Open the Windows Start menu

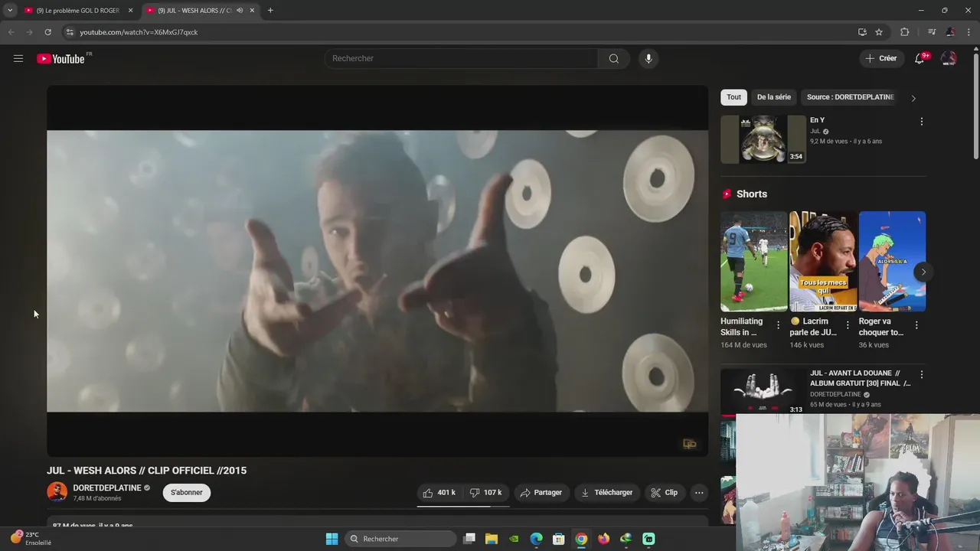coord(332,539)
